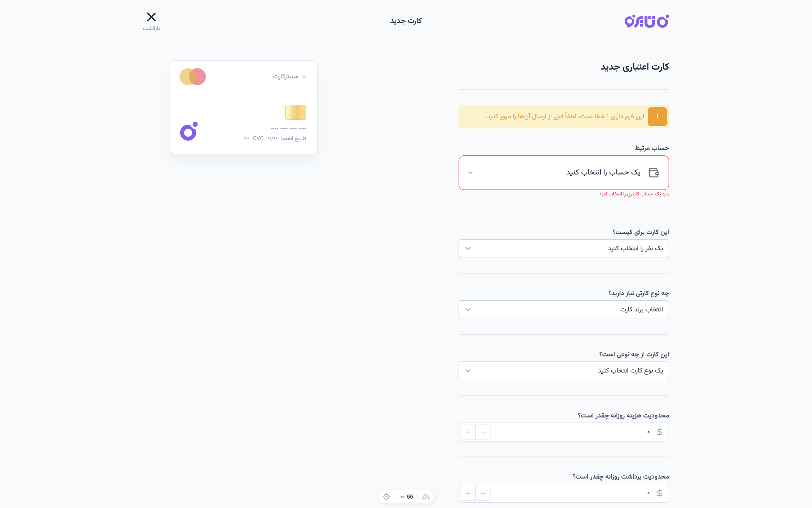Click the purple circle logo on card preview

(189, 131)
